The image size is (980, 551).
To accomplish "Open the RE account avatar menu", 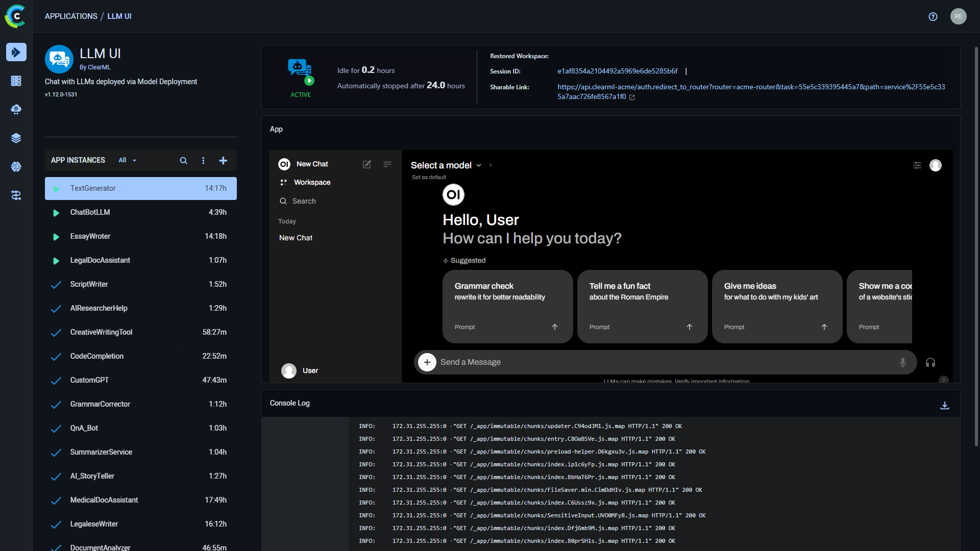I will pos(958,16).
